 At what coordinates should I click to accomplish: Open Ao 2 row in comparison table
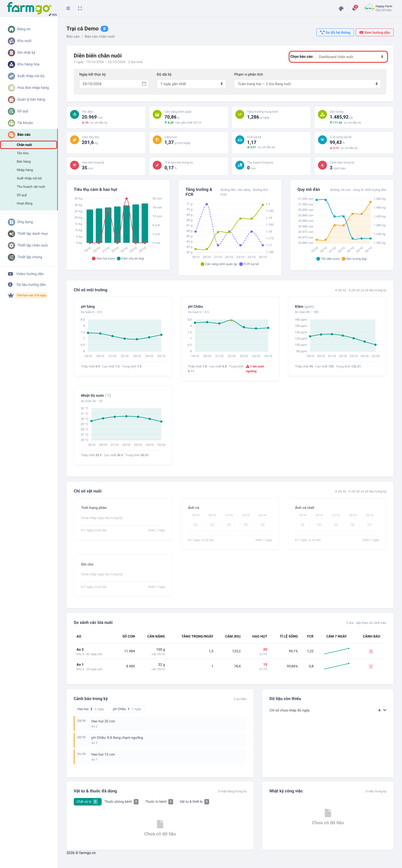[x=230, y=651]
